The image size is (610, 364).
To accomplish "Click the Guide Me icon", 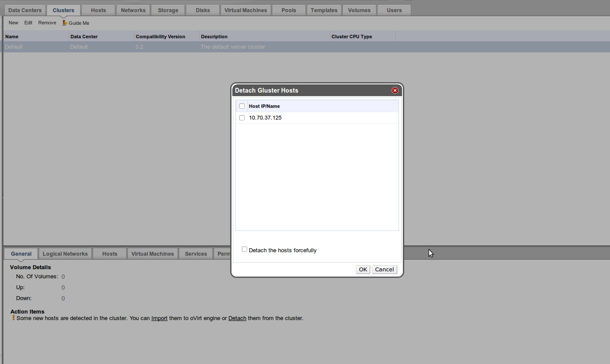I will pyautogui.click(x=65, y=23).
